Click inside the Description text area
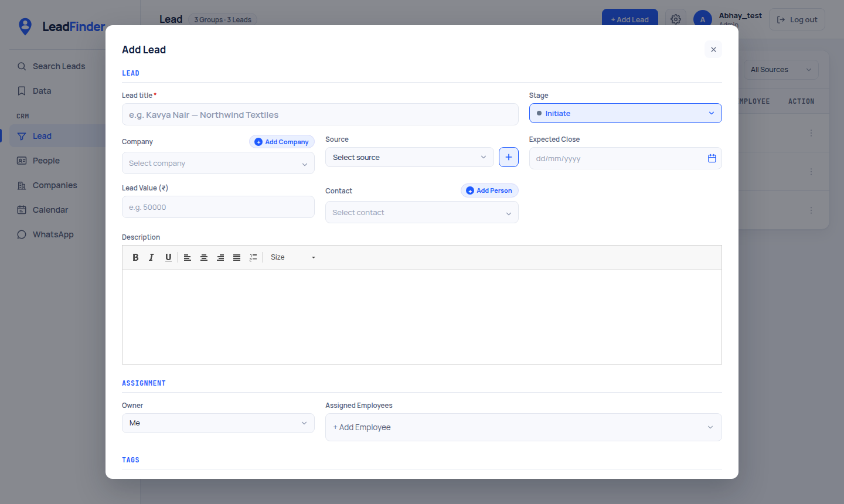 (x=422, y=317)
